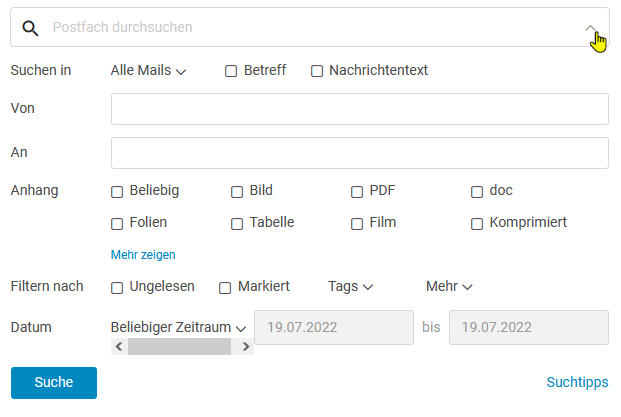Click the Mehr zeigen link
The height and width of the screenshot is (417, 621).
pos(143,255)
